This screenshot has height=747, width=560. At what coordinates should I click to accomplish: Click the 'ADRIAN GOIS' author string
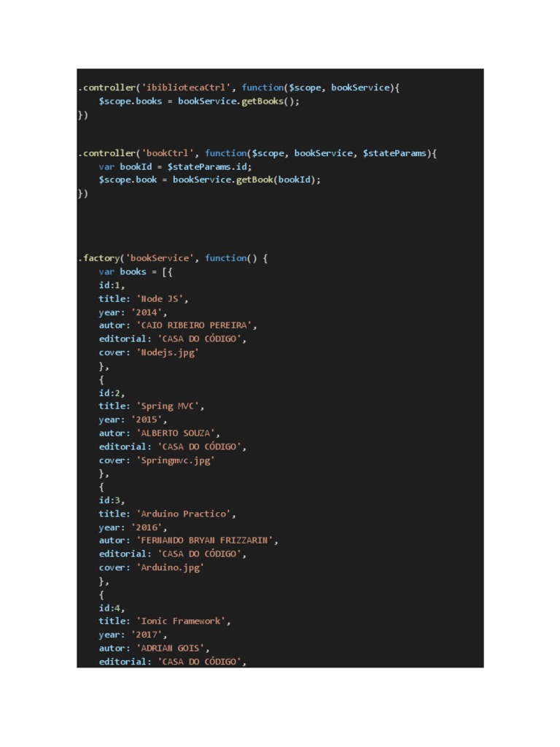click(x=174, y=648)
